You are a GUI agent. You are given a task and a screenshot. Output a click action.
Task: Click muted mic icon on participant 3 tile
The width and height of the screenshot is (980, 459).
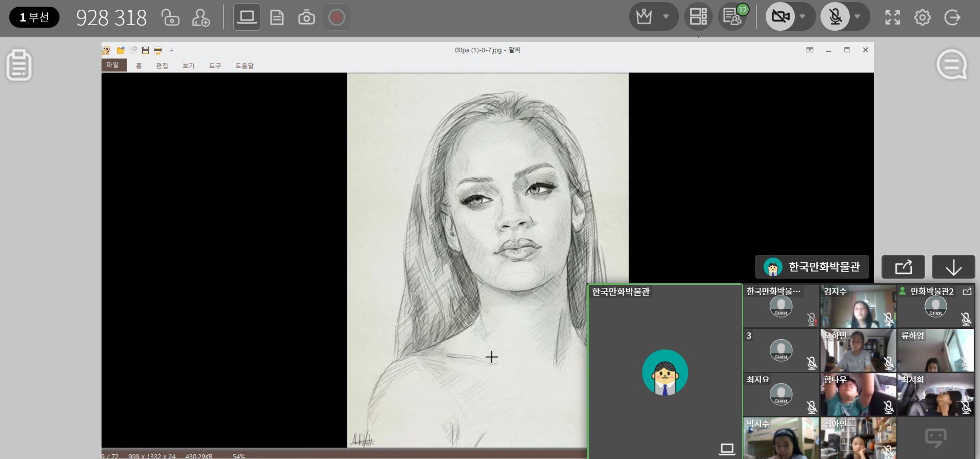tap(811, 363)
